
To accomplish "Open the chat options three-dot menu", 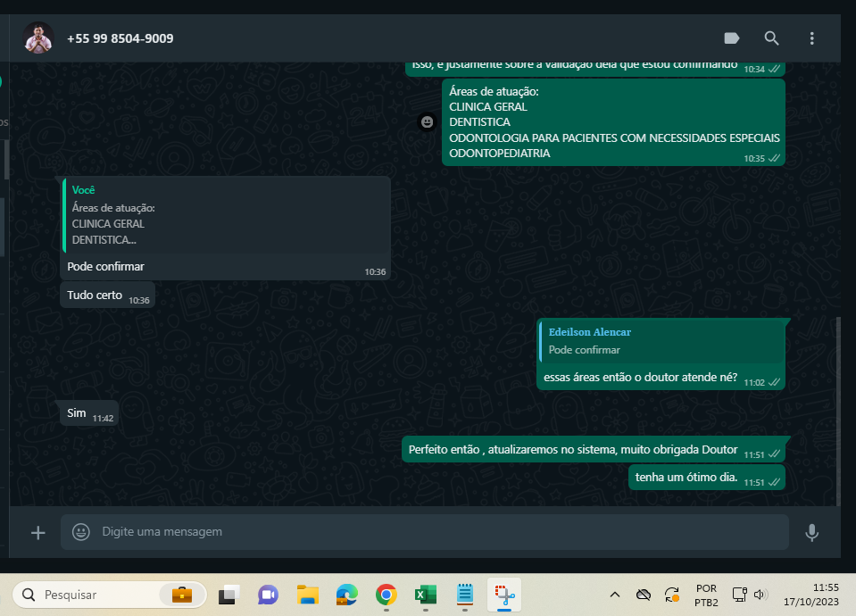I will point(811,38).
